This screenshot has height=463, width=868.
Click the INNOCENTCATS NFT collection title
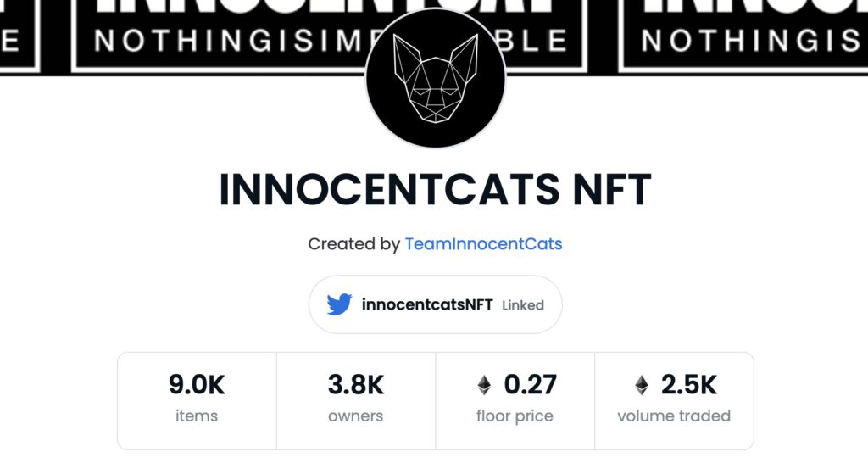coord(435,190)
